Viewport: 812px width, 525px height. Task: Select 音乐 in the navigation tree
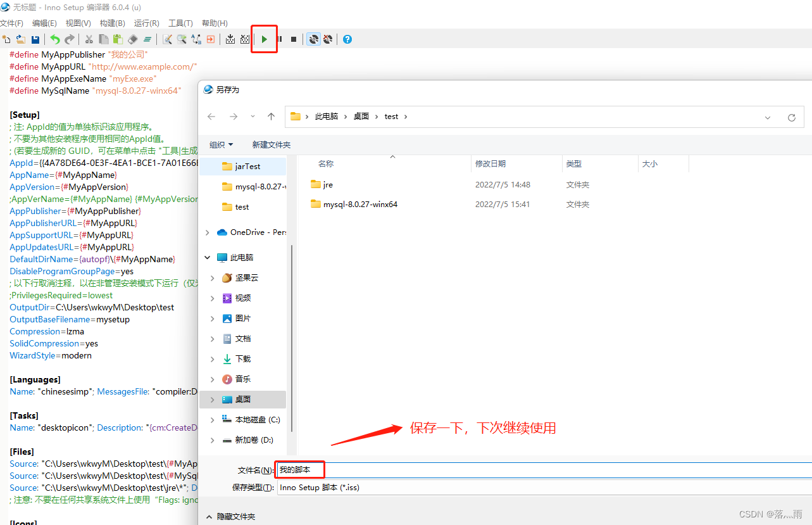242,379
